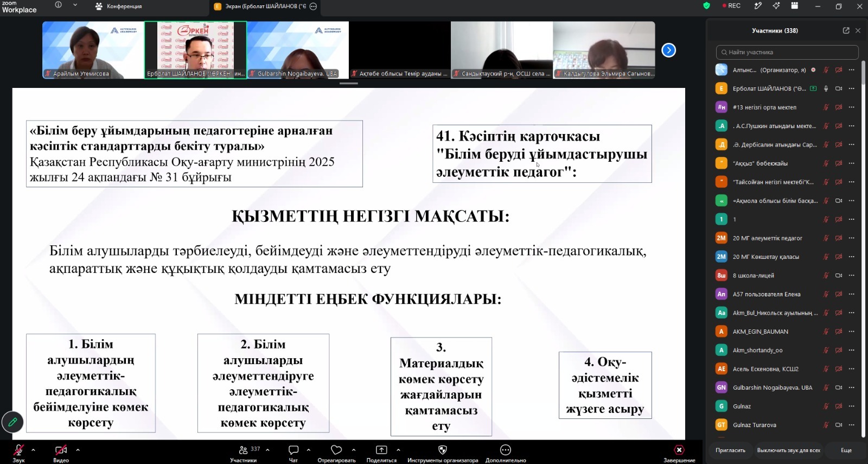The height and width of the screenshot is (464, 868).
Task: Focus Найти участника search field
Action: pos(787,52)
